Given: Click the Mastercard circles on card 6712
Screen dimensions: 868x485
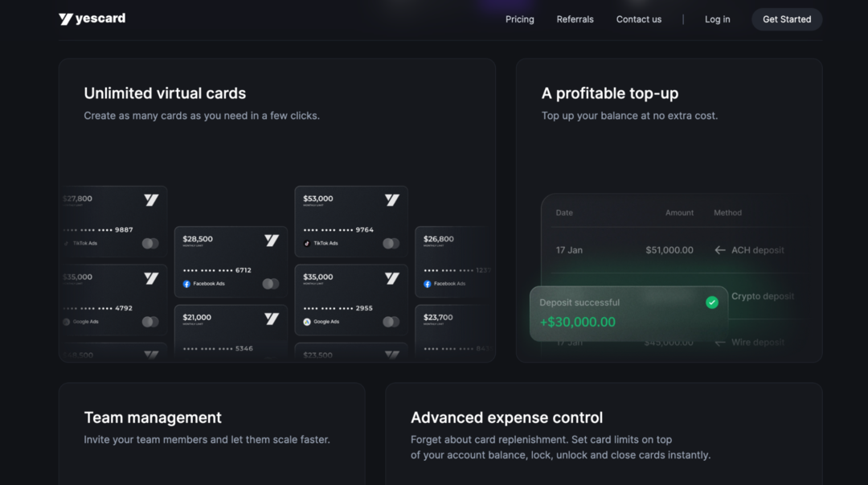Looking at the screenshot, I should 271,284.
